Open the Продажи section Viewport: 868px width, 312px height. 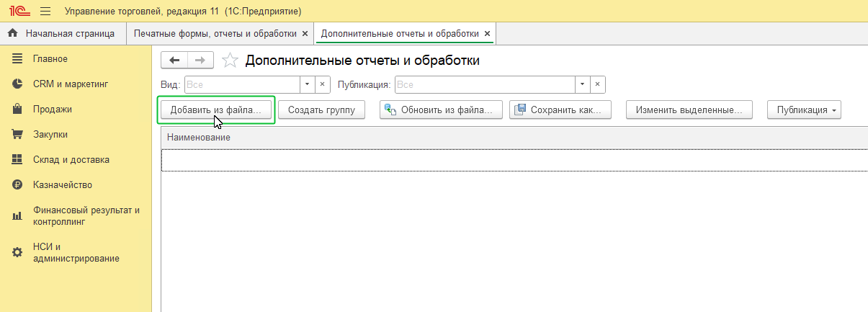coord(52,110)
